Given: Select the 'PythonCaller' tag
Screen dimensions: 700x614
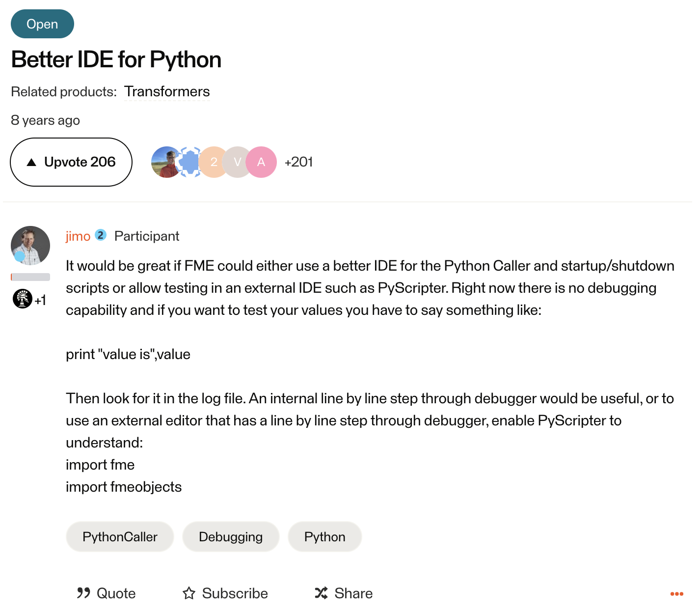Looking at the screenshot, I should [x=119, y=536].
